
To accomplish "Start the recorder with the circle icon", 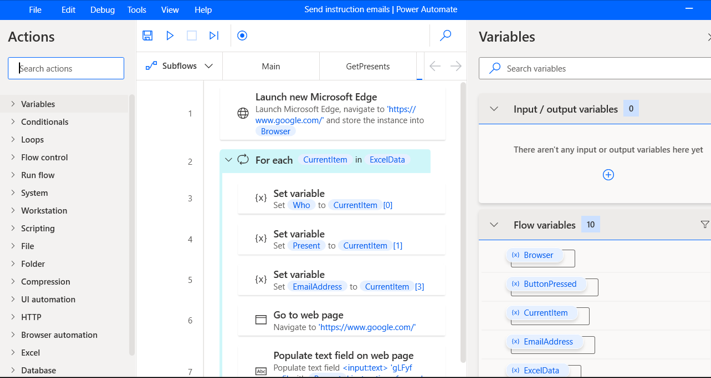I will (242, 35).
